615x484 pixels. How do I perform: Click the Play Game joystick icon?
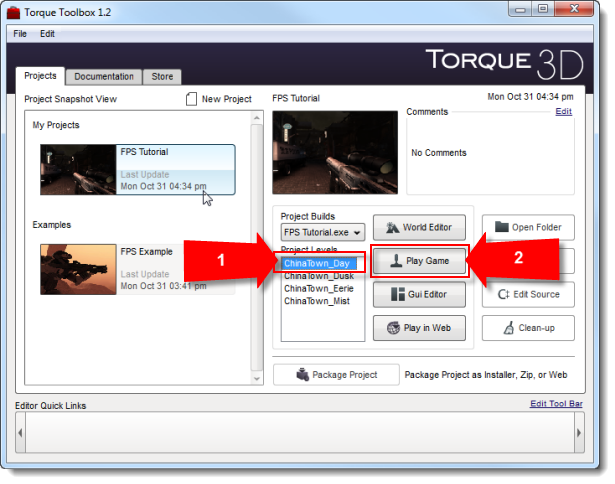coord(396,261)
